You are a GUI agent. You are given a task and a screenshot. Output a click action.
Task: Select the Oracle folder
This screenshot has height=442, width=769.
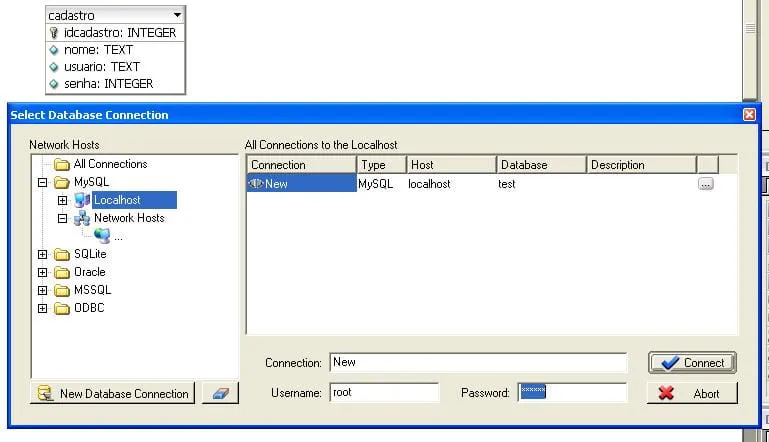(89, 272)
